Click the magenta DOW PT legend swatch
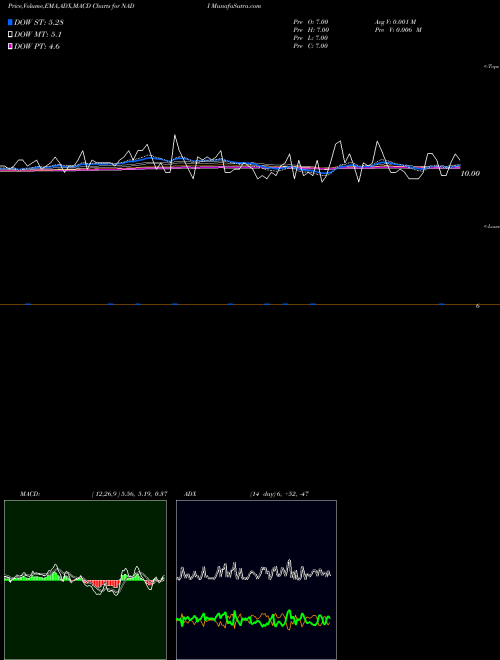This screenshot has width=500, height=660. point(10,47)
